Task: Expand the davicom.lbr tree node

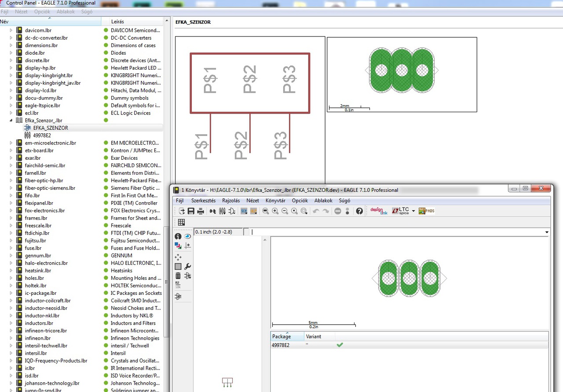Action: click(11, 30)
